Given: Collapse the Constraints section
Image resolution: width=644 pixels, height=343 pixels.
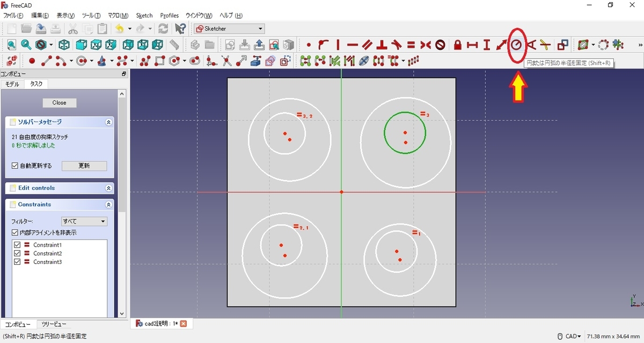Looking at the screenshot, I should [108, 205].
